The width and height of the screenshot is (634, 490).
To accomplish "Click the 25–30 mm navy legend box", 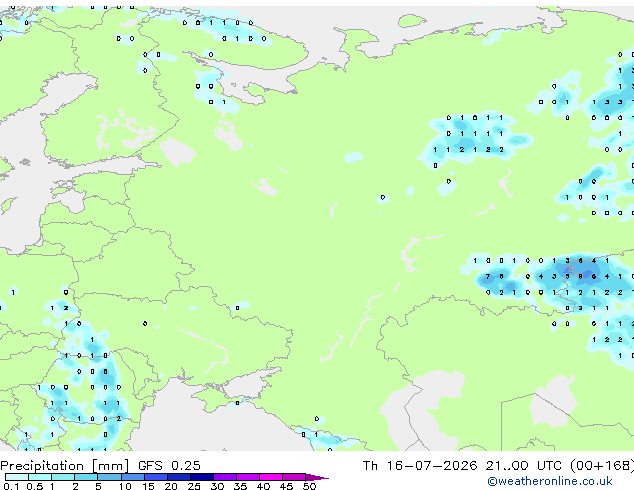I will (x=202, y=477).
